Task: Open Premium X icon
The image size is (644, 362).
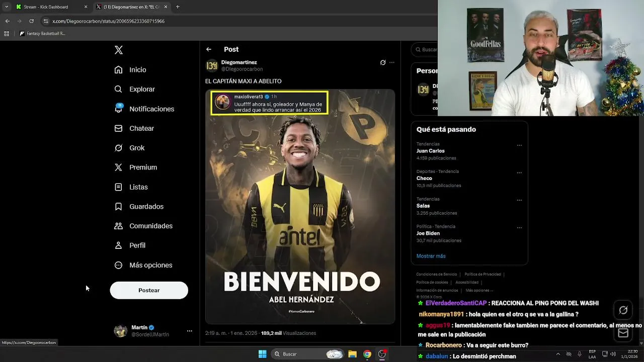Action: (x=118, y=167)
